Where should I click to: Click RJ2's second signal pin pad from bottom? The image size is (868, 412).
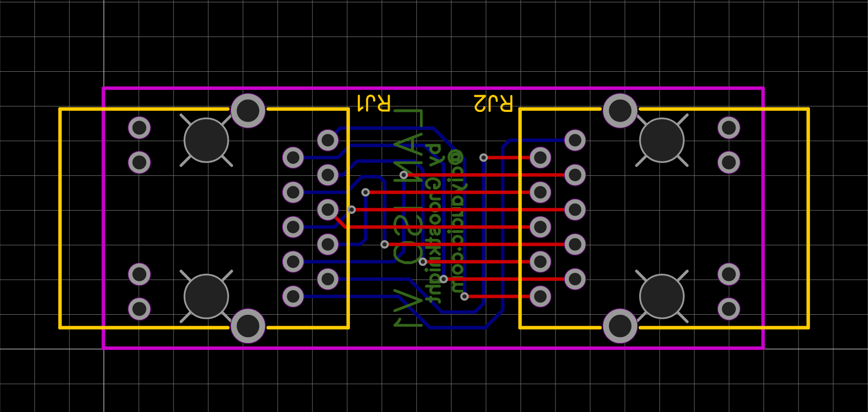(x=575, y=279)
